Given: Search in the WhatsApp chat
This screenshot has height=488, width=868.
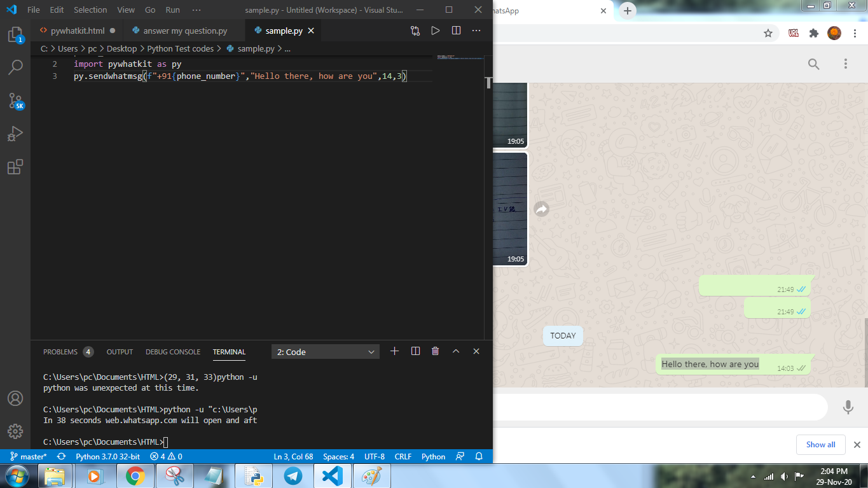Looking at the screenshot, I should [x=814, y=64].
